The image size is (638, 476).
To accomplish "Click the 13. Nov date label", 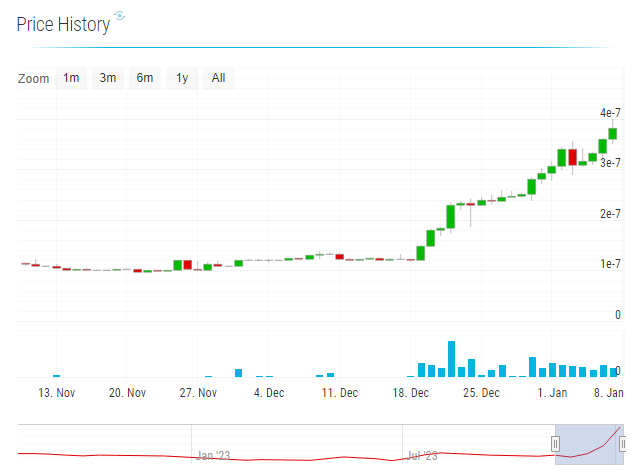I will pyautogui.click(x=57, y=393).
